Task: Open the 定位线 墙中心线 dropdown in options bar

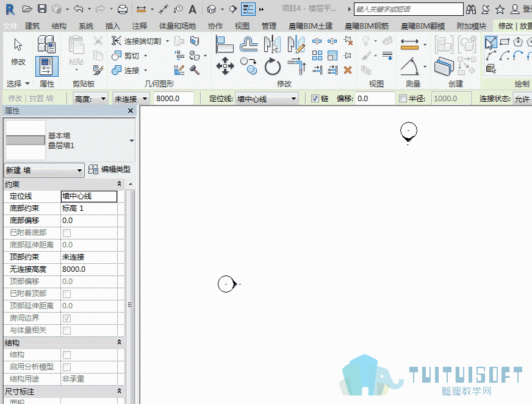Action: [x=267, y=99]
